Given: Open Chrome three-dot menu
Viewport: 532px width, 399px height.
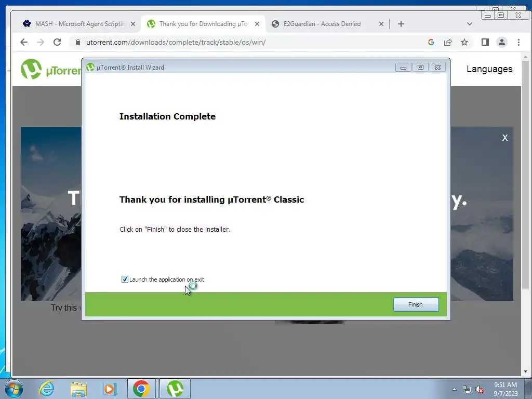Looking at the screenshot, I should click(518, 42).
